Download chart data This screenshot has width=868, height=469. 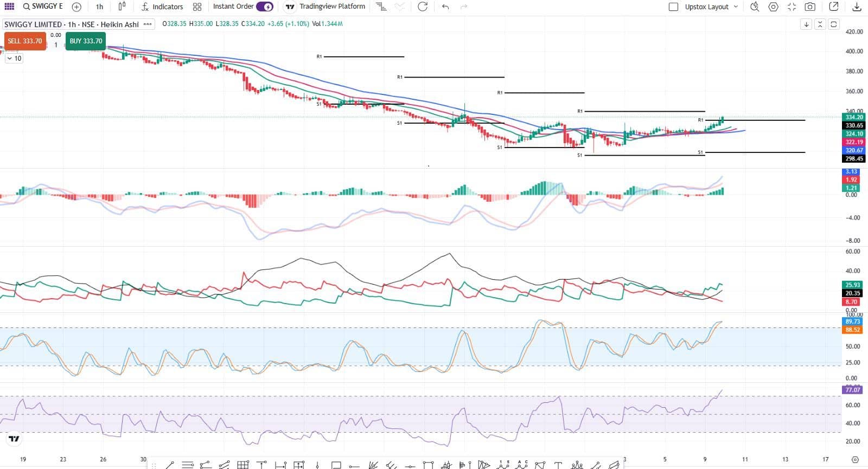(857, 7)
